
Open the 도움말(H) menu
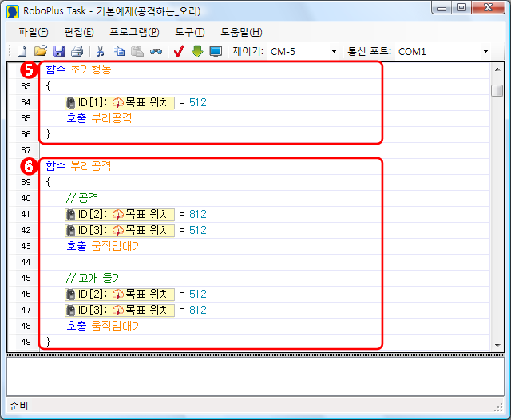tap(240, 32)
